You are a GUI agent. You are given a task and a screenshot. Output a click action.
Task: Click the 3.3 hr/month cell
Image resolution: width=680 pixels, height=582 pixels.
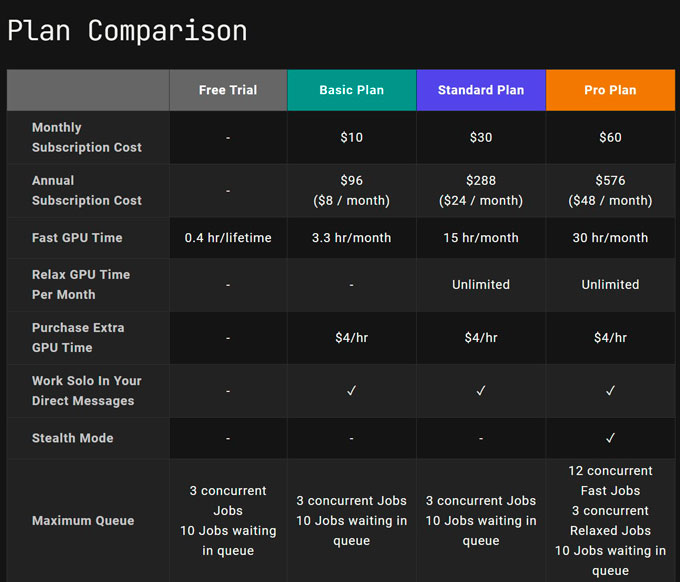coord(352,238)
